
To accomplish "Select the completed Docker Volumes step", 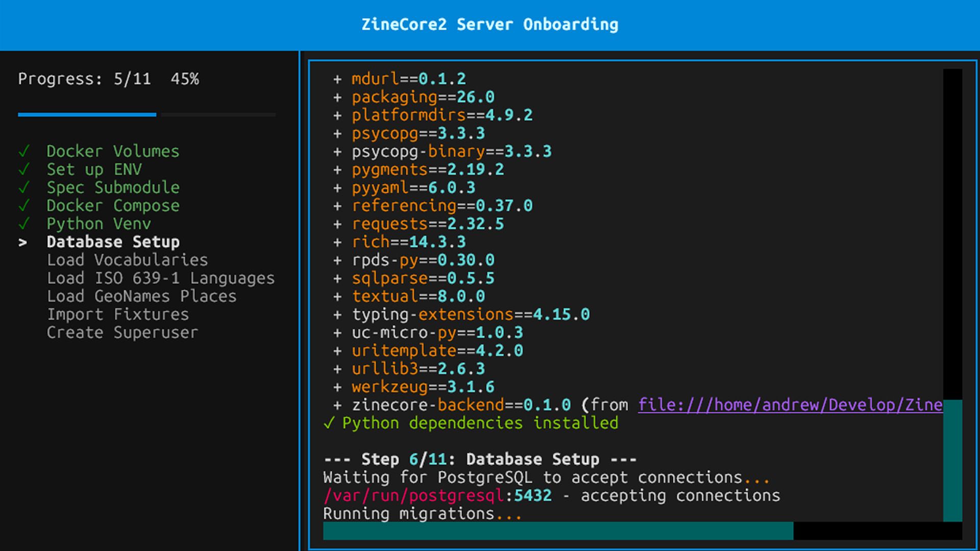I will pyautogui.click(x=113, y=151).
